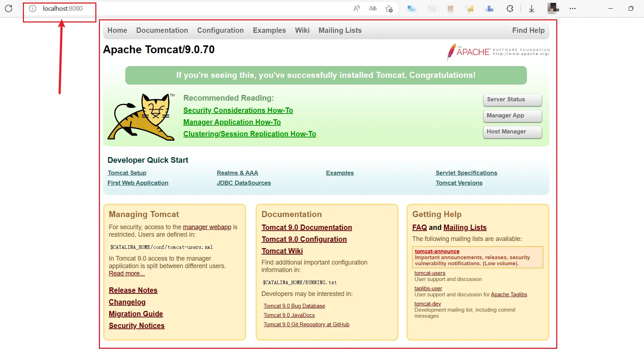Open Tomcat 9.0 Configuration link
Screen dimensions: 644x352
(x=304, y=239)
